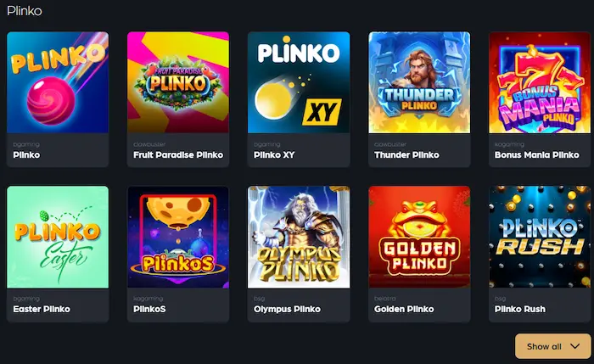Viewport: 594px width, 364px height.
Task: Launch Olympus Plinko game artwork
Action: tap(299, 237)
